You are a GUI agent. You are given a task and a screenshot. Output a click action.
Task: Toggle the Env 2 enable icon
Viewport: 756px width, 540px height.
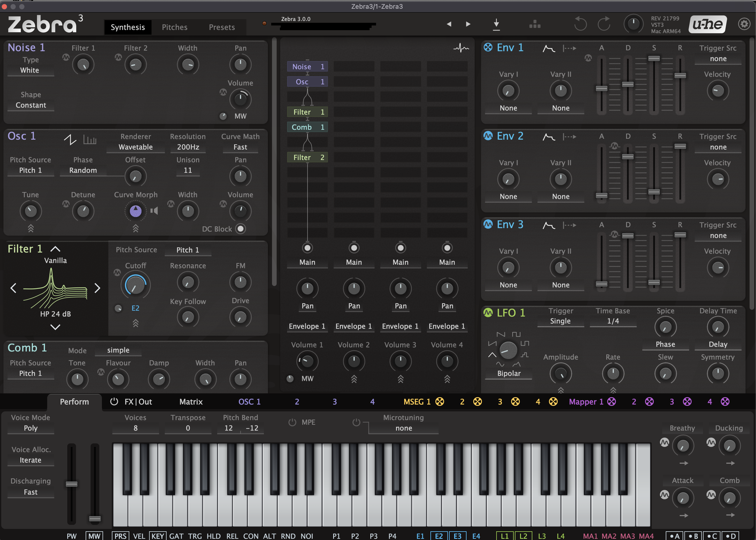pos(488,136)
